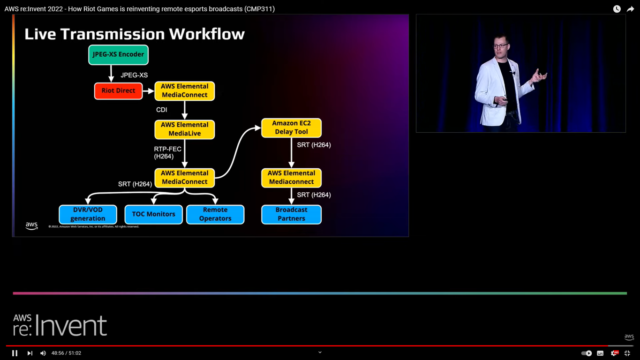Click the Broadcast Partners box
The image size is (640, 360).
[291, 214]
